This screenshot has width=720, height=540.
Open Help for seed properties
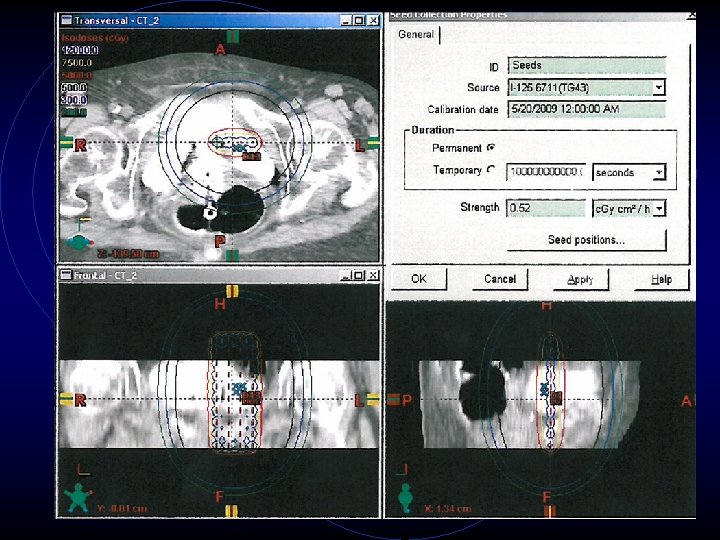click(x=661, y=279)
